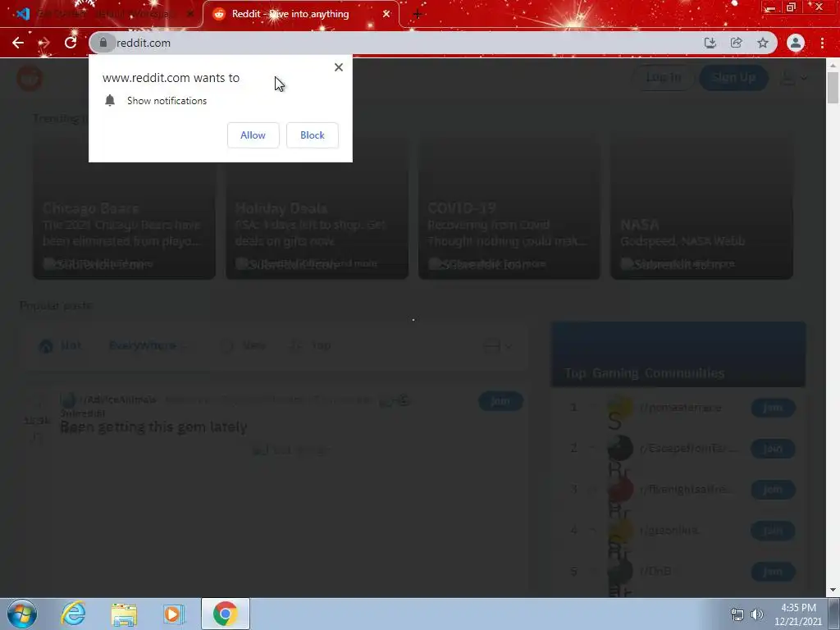Open Windows Media Player from taskbar
The image size is (840, 630).
pos(174,614)
